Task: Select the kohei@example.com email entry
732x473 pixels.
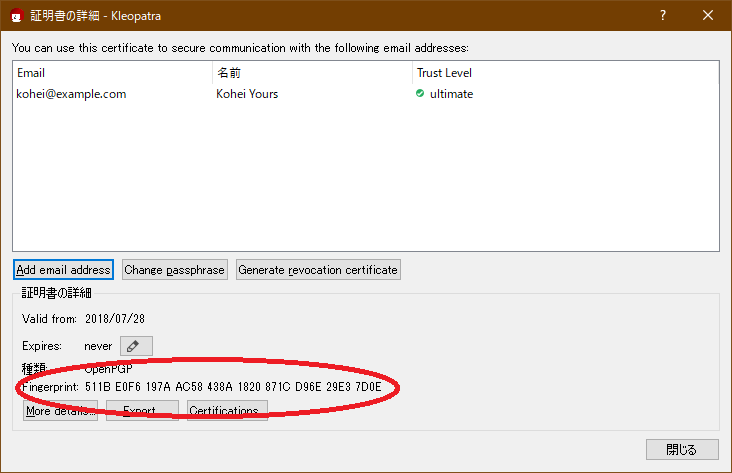Action: click(71, 94)
